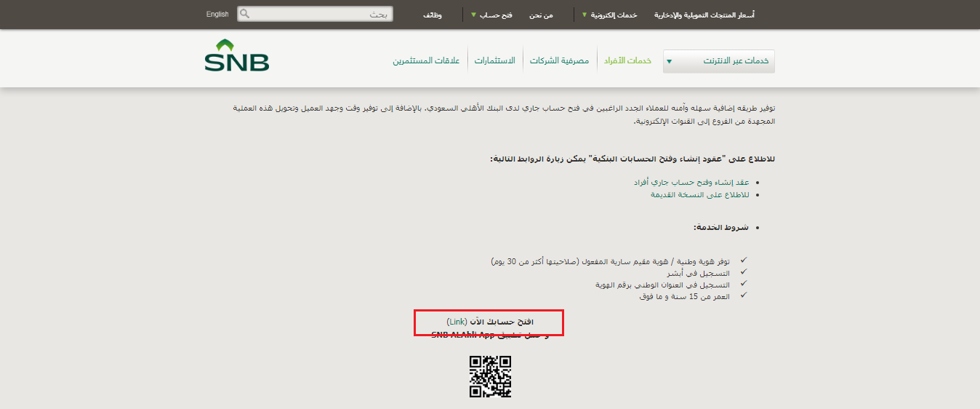The image size is (980, 409).
Task: Click the magnifier icon in search box
Action: click(x=245, y=14)
